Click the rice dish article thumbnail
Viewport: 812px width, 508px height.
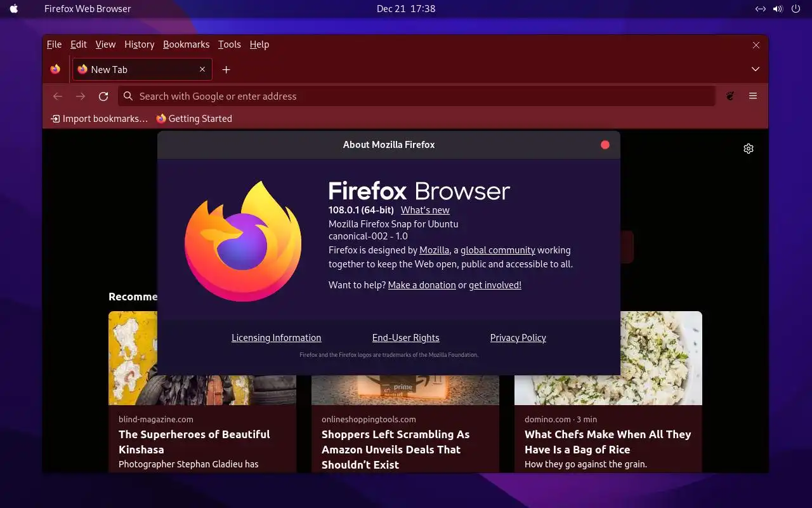661,358
